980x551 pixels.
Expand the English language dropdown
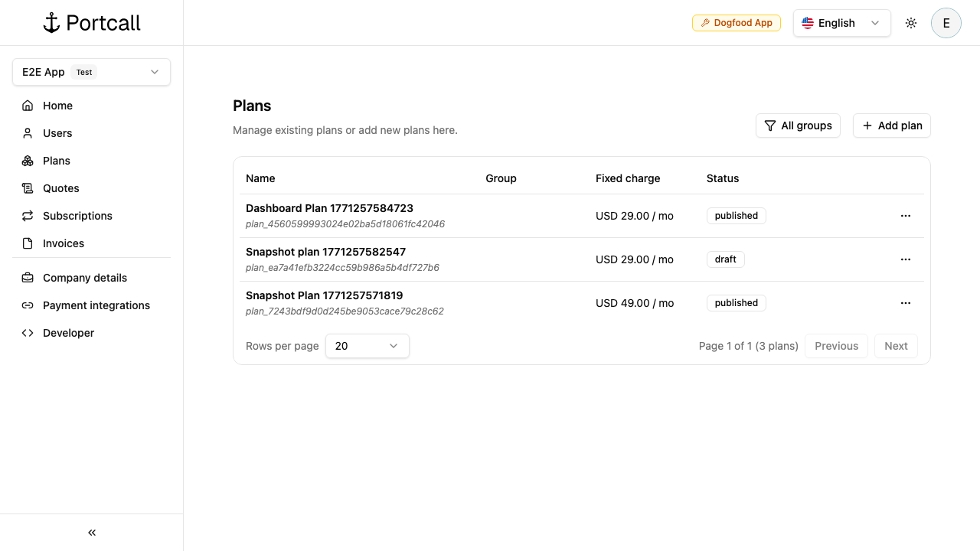841,23
